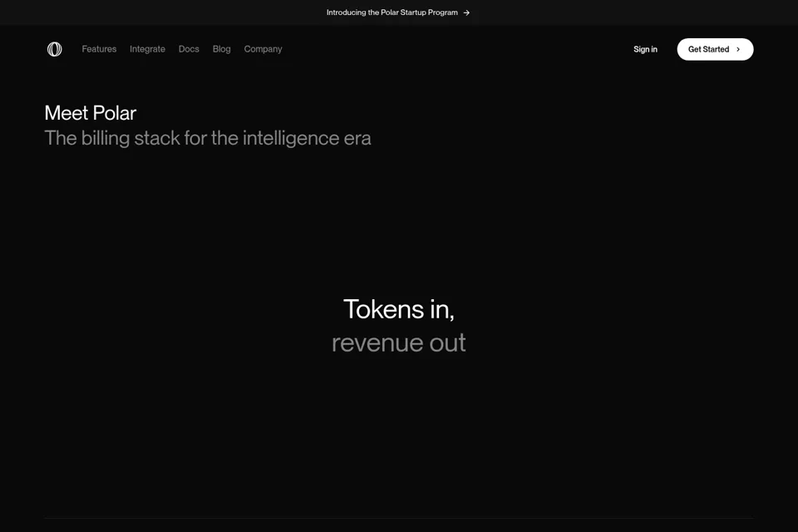Click the 'revenue out' text
Image resolution: width=798 pixels, height=532 pixels.
click(x=399, y=342)
